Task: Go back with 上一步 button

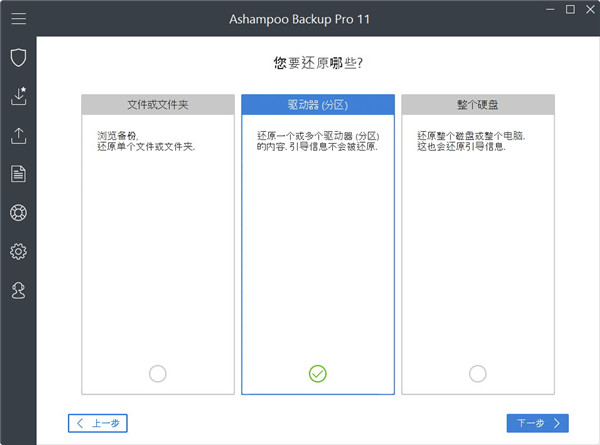Action: pos(98,423)
